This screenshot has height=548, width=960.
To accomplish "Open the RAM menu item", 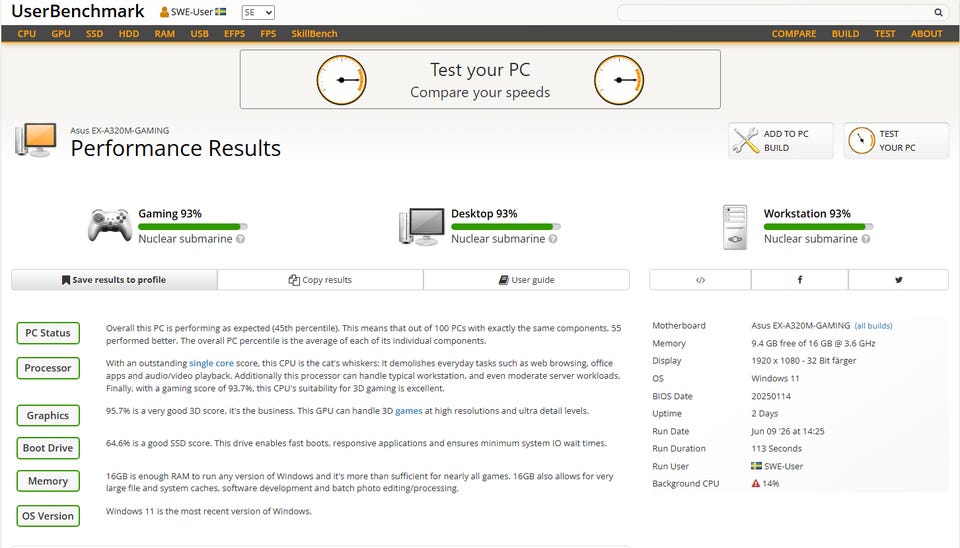I will (x=164, y=34).
